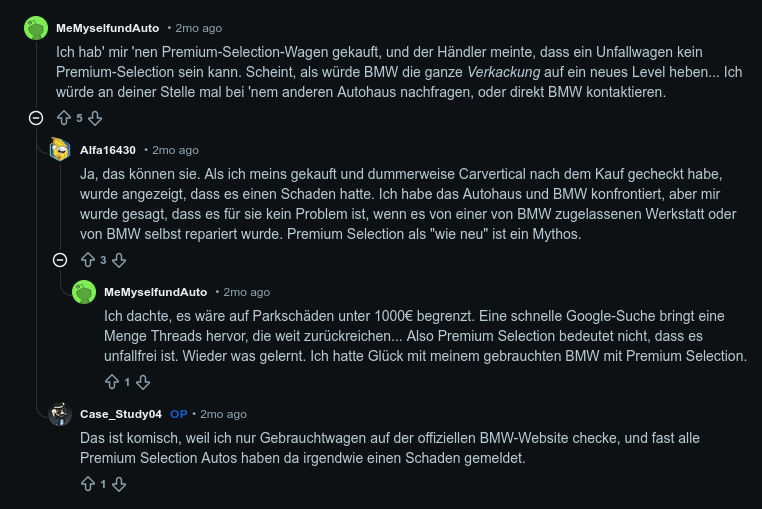The image size is (762, 509).
Task: Downvote MeMyselfundAuto's reply about Parkschäden
Action: pos(143,382)
